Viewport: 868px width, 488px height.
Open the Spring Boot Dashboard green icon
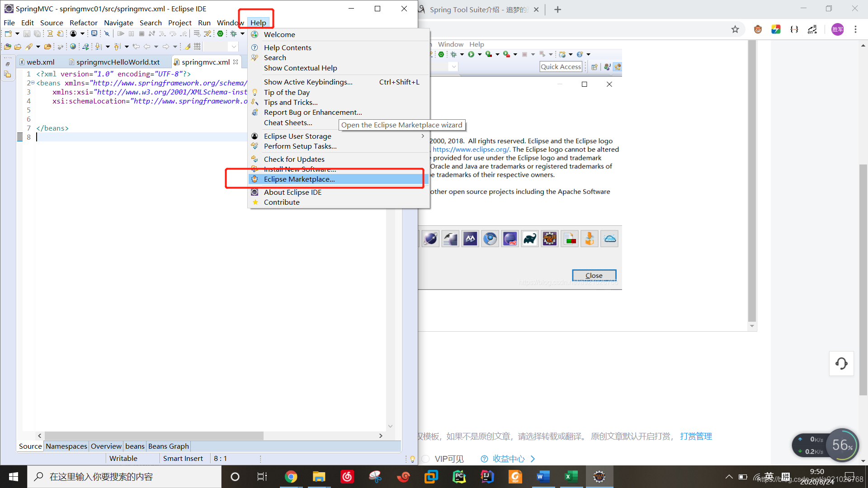(220, 34)
